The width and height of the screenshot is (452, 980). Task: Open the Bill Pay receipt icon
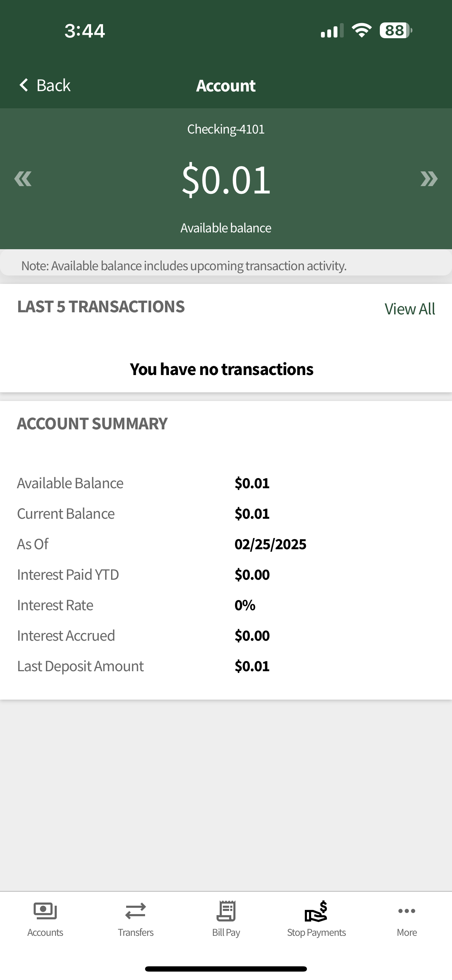tap(226, 911)
